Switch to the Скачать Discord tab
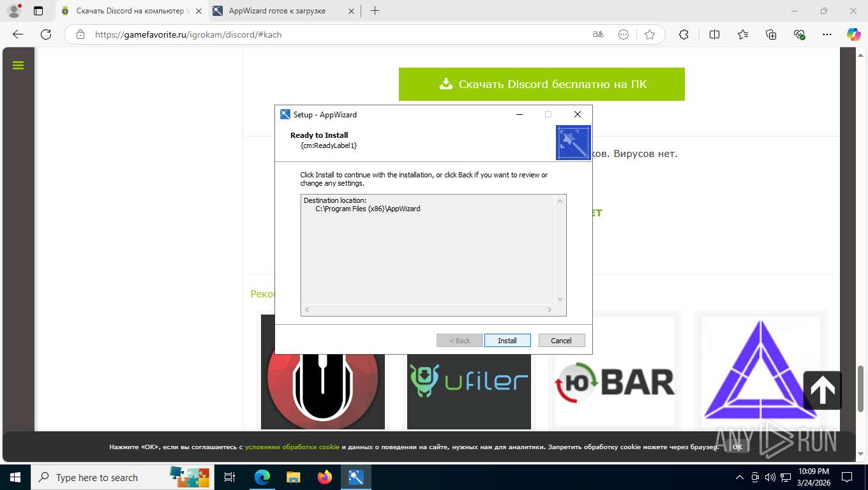 click(131, 11)
